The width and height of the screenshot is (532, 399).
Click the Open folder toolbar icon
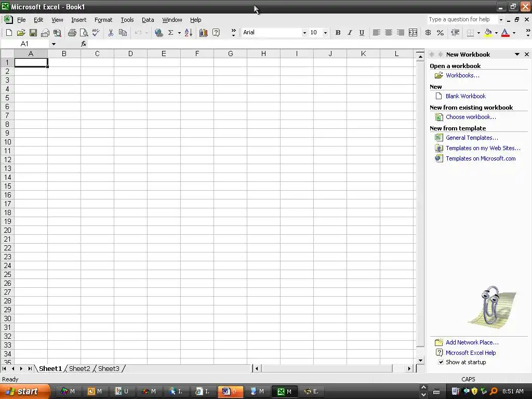(x=21, y=33)
